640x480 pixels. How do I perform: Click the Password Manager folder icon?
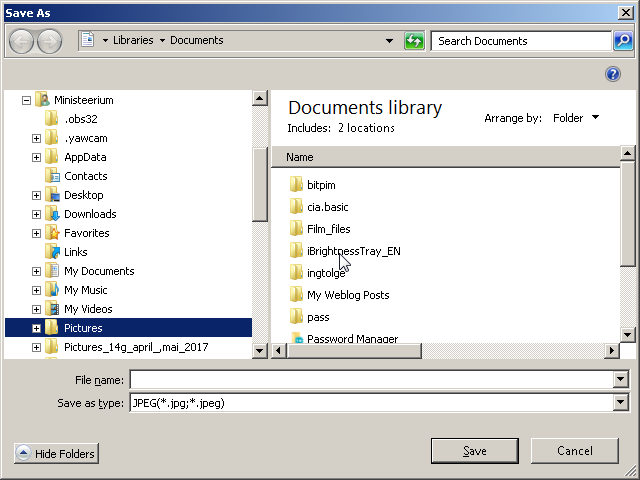[297, 338]
